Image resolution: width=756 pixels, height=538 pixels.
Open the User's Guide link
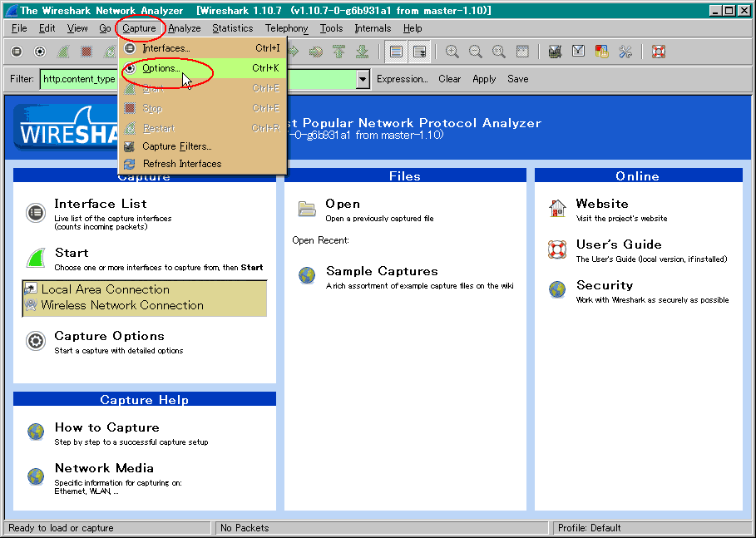click(619, 244)
